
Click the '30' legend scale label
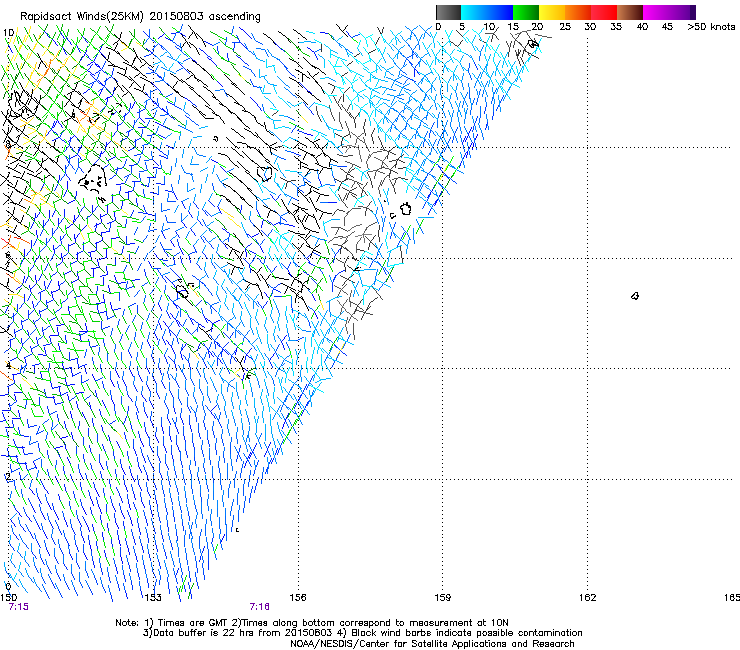(x=590, y=26)
